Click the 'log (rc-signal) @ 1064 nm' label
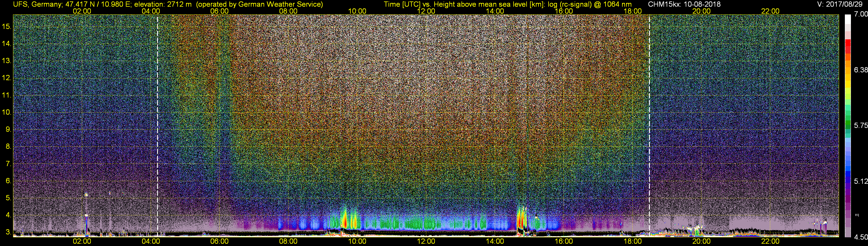Screen dimensions: 868x246 pyautogui.click(x=589, y=4)
